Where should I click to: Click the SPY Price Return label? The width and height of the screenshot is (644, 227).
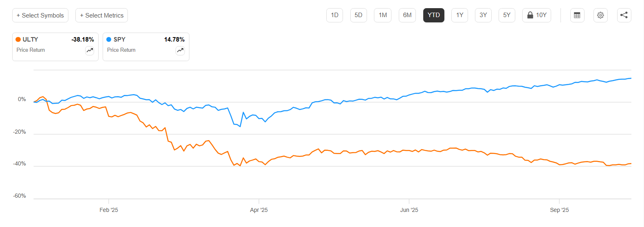coord(121,50)
